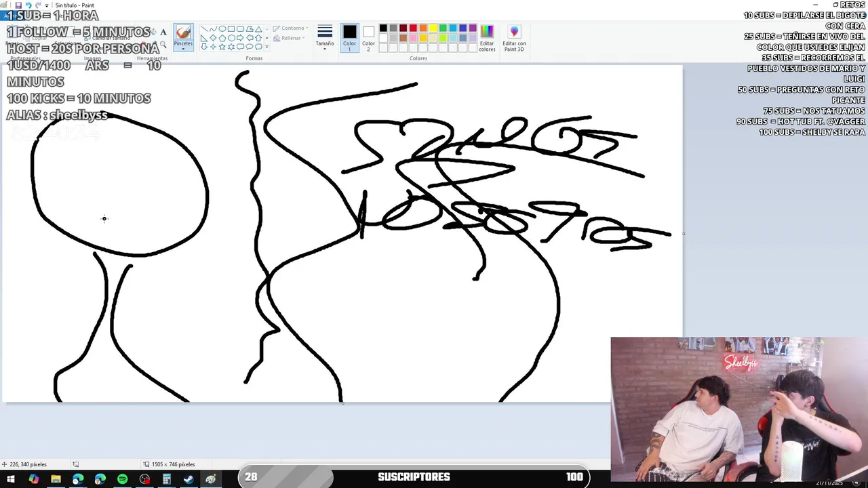Choose the curve shape
868x488 pixels.
[213, 29]
